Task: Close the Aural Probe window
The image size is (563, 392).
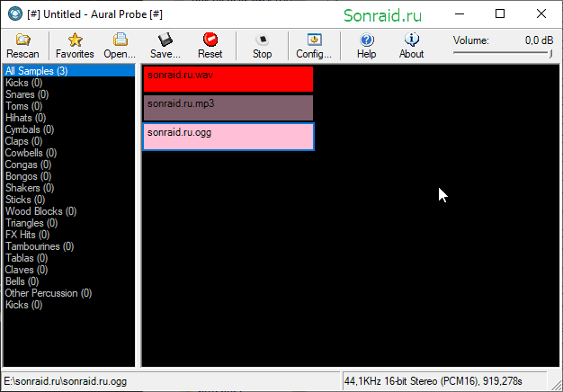Action: [x=541, y=14]
